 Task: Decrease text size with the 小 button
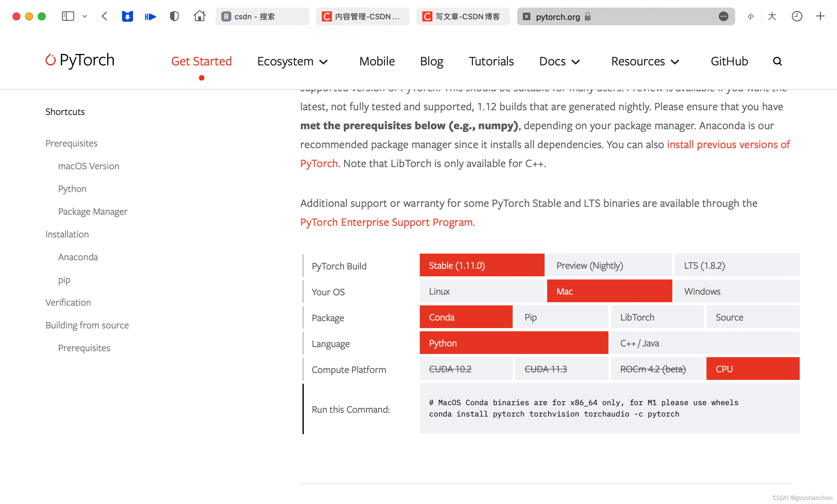tap(751, 16)
